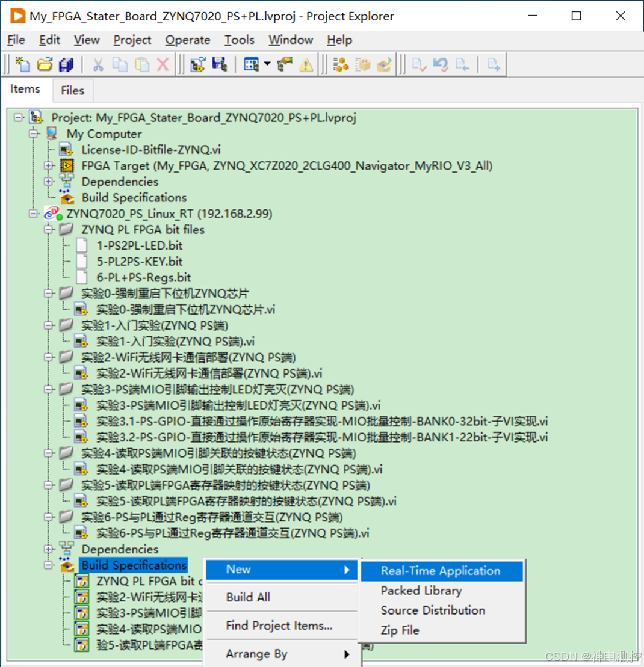Select 实验2-WiFi无线网卡通信部署 VI file
The image size is (644, 667).
point(209,373)
